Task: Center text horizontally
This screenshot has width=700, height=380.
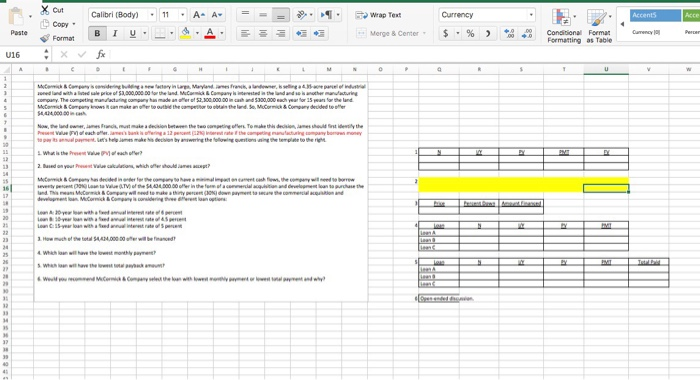Action: point(263,33)
